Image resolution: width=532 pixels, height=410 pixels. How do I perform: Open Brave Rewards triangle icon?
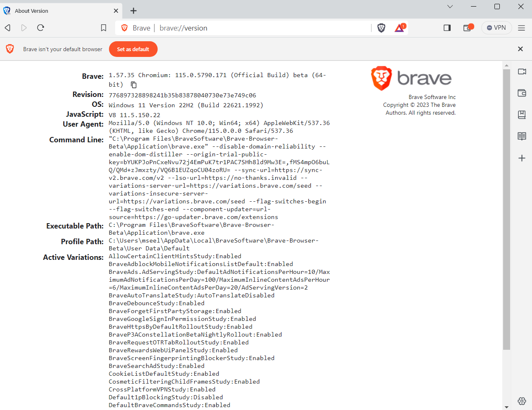click(400, 28)
